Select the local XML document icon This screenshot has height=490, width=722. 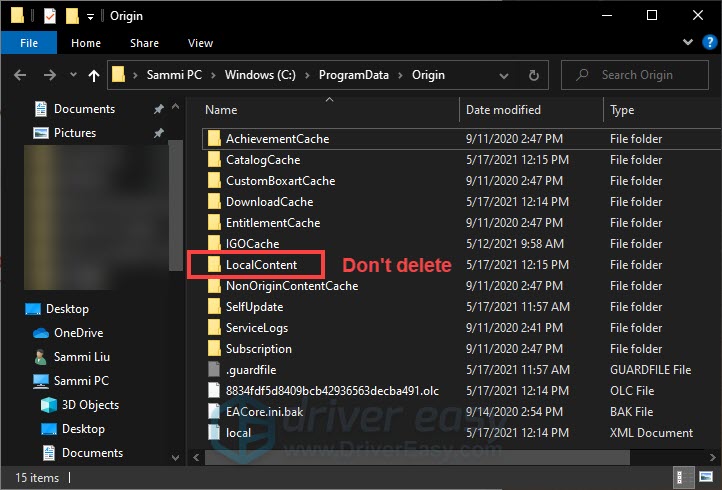pyautogui.click(x=214, y=432)
